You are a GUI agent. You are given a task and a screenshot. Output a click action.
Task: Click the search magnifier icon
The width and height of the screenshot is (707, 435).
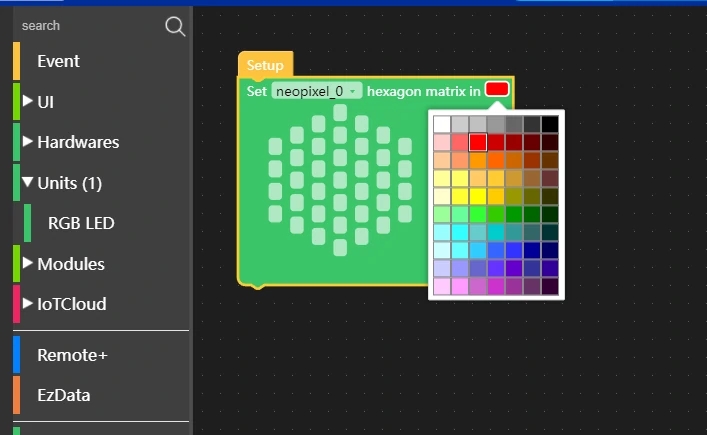pos(175,26)
